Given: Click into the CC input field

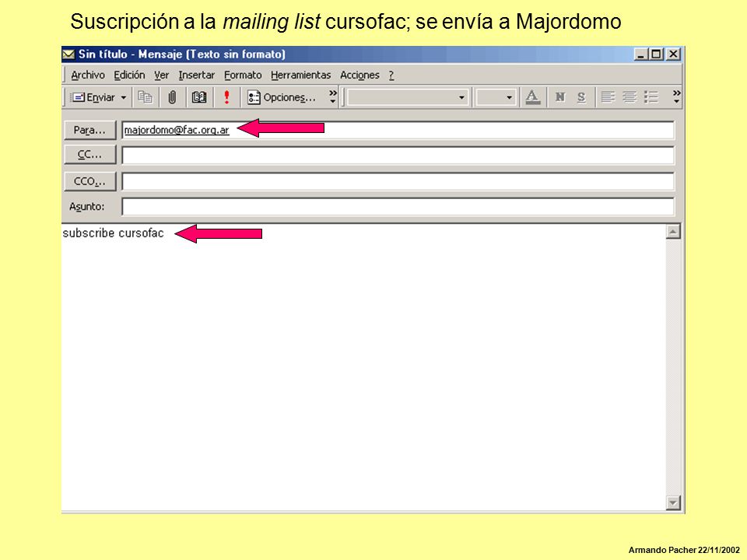Looking at the screenshot, I should 398,156.
